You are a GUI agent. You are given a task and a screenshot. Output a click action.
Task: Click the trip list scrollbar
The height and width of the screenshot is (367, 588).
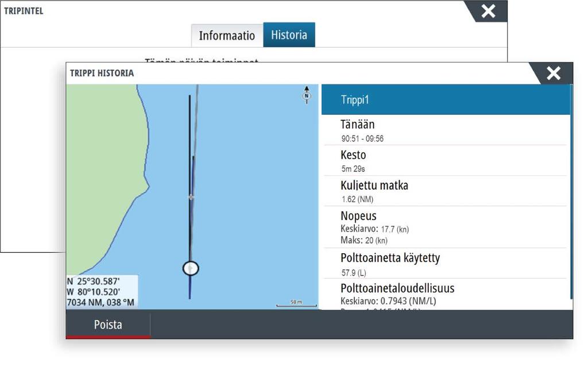click(x=571, y=191)
